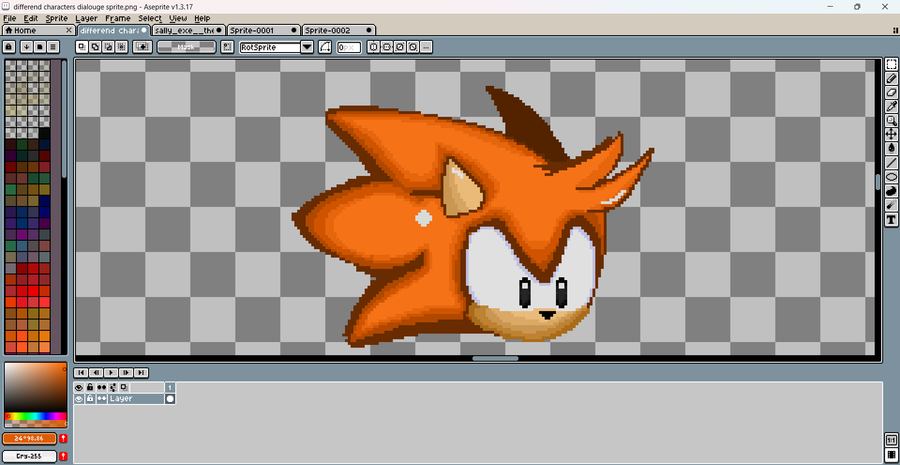This screenshot has width=900, height=465.
Task: Click the transparent color mask icon
Action: [142, 47]
